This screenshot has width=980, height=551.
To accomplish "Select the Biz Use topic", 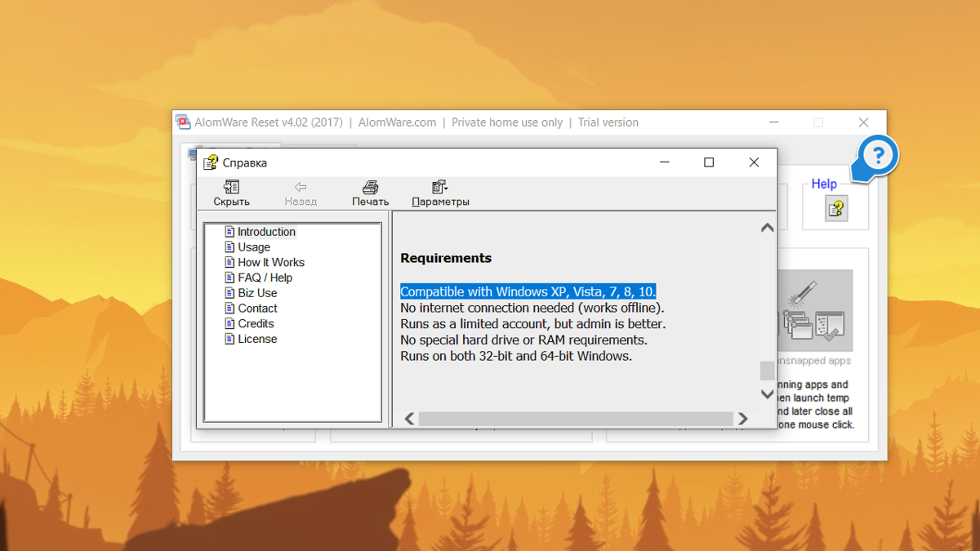I will pos(257,293).
